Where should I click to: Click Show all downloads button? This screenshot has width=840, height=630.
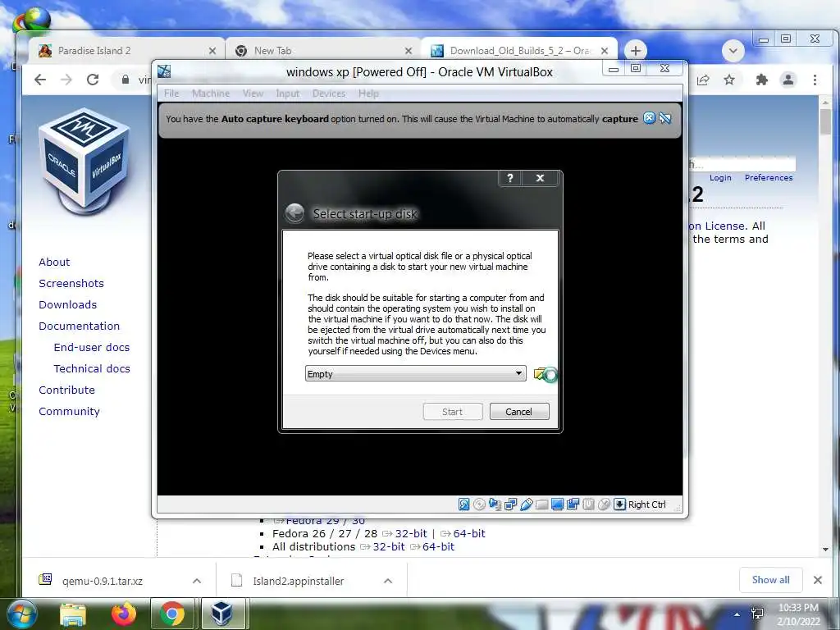pyautogui.click(x=770, y=580)
